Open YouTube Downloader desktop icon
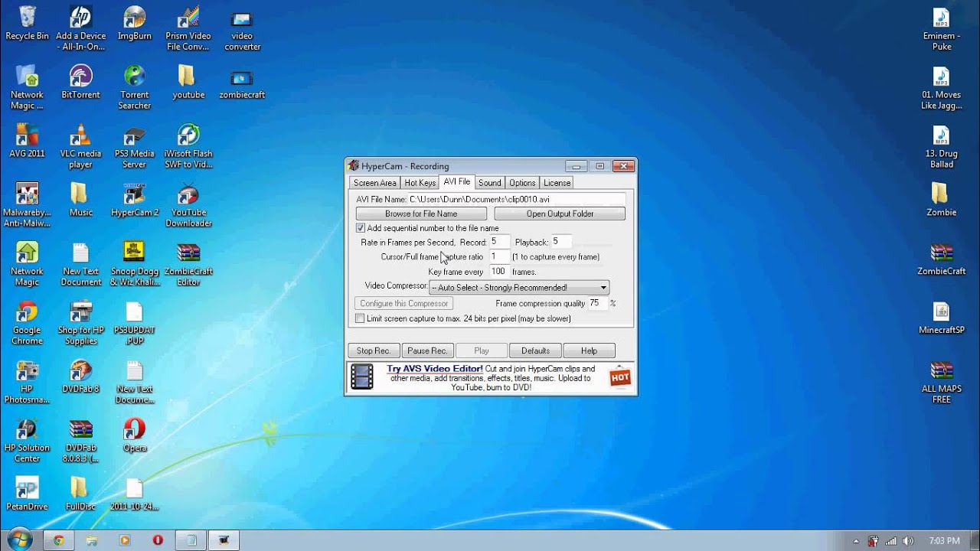The height and width of the screenshot is (551, 980). pos(188,205)
